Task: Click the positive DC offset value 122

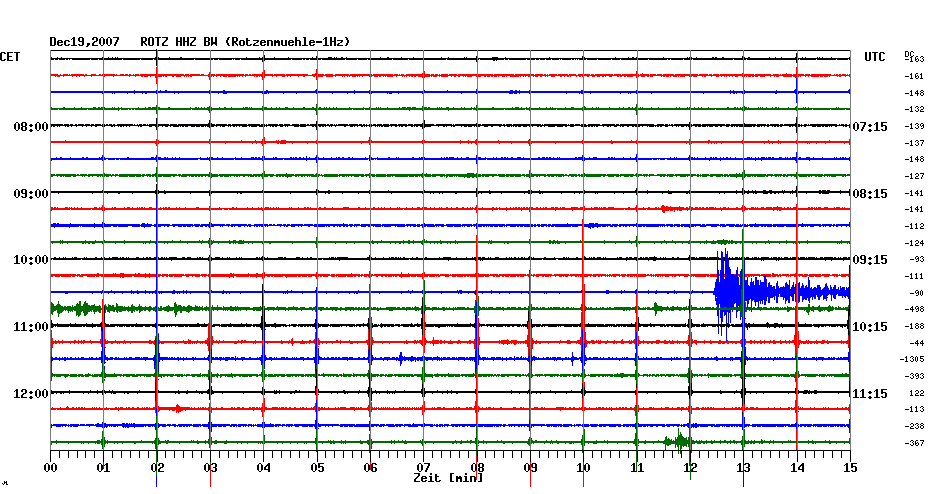Action: point(917,393)
